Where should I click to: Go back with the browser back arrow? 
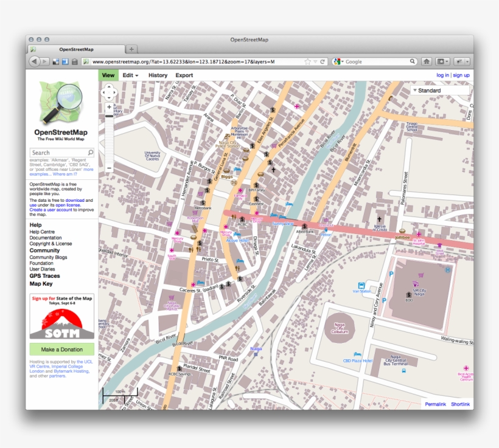34,61
